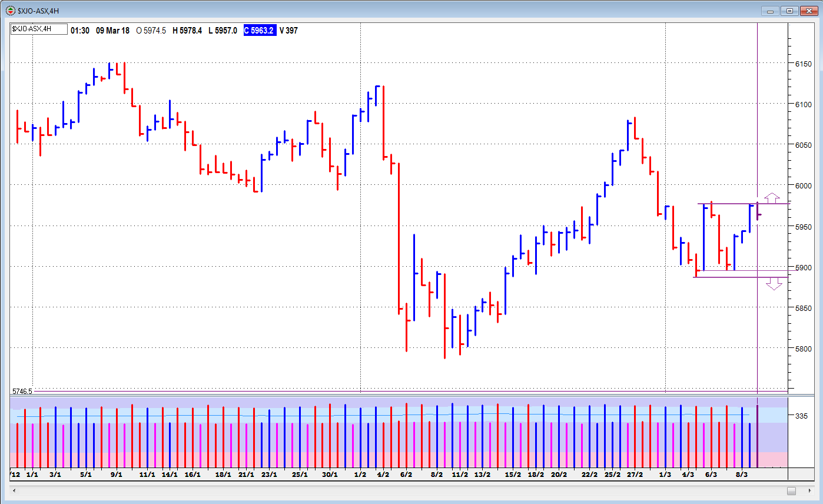
Task: Click the 16/1 date axis label
Action: coord(193,474)
